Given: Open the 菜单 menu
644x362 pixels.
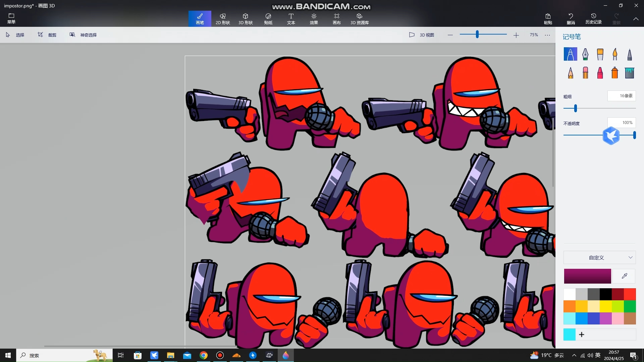Looking at the screenshot, I should pos(11,18).
